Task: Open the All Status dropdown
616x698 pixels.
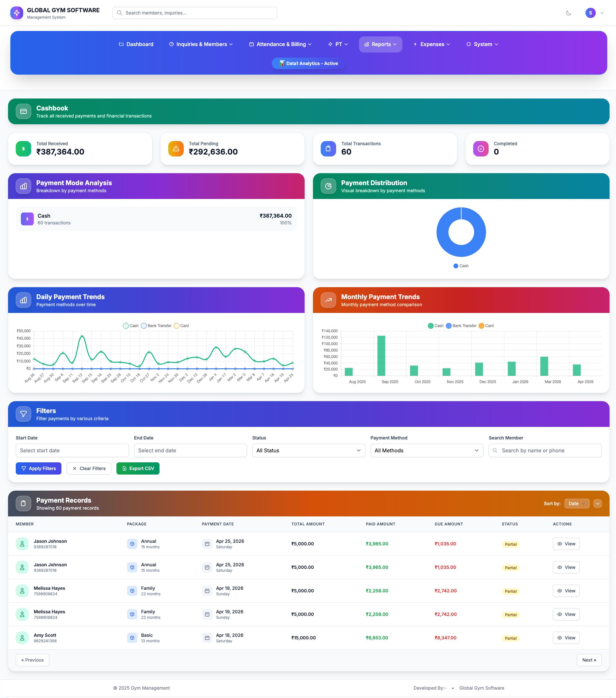Action: [x=308, y=450]
